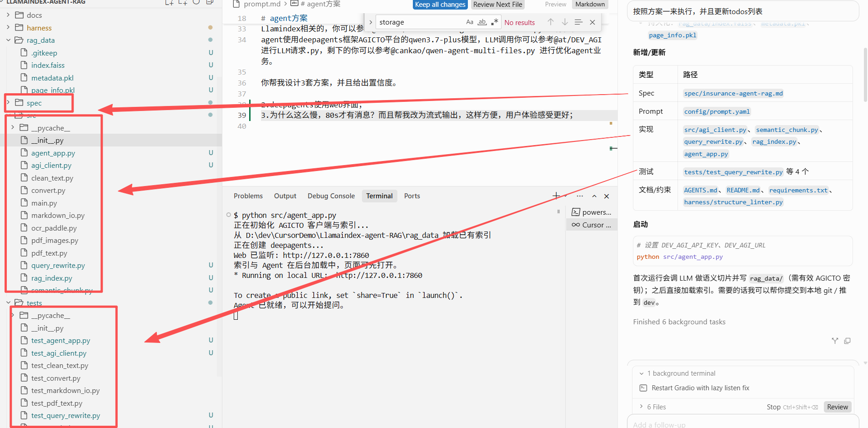
Task: Open Restart Gradio with lazy listen fix
Action: [x=700, y=388]
